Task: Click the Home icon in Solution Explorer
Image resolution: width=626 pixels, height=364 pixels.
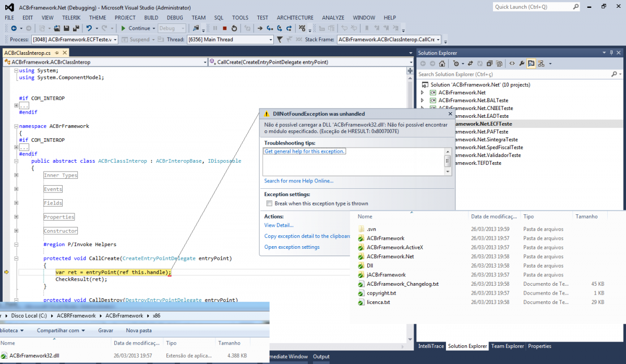Action: (x=442, y=64)
